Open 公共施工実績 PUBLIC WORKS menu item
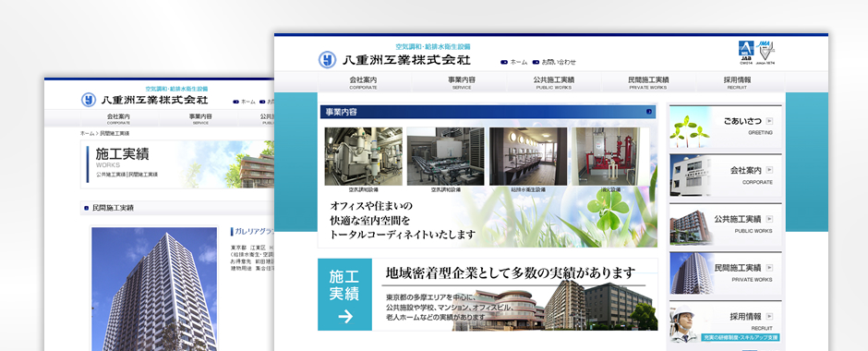 [553, 82]
